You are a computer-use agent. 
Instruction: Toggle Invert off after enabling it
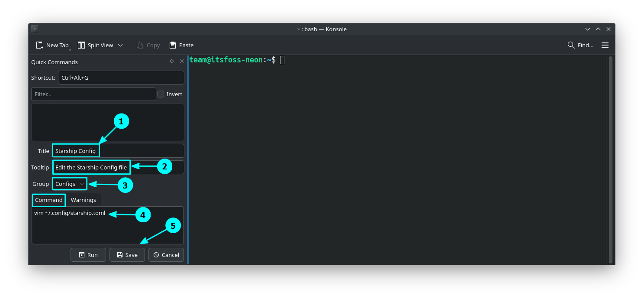(160, 94)
